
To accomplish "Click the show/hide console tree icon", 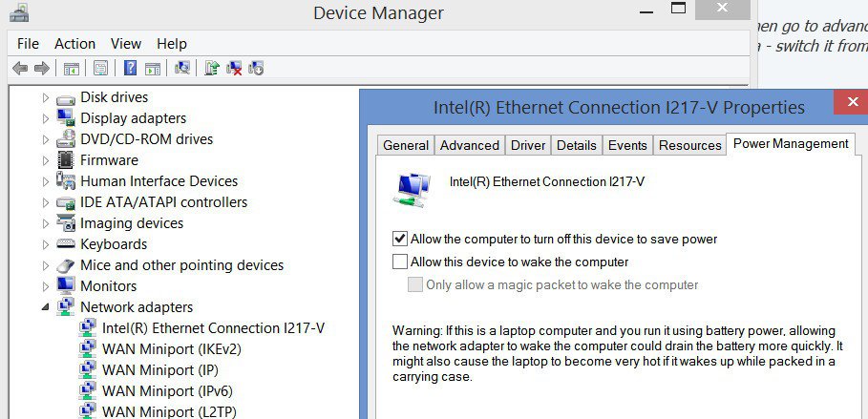I will tap(72, 68).
